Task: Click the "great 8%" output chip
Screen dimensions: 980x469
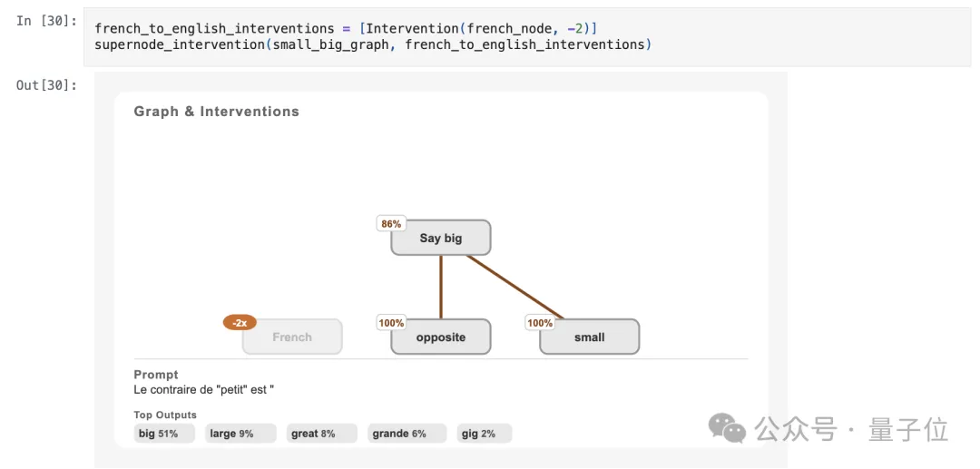Action: 313,434
